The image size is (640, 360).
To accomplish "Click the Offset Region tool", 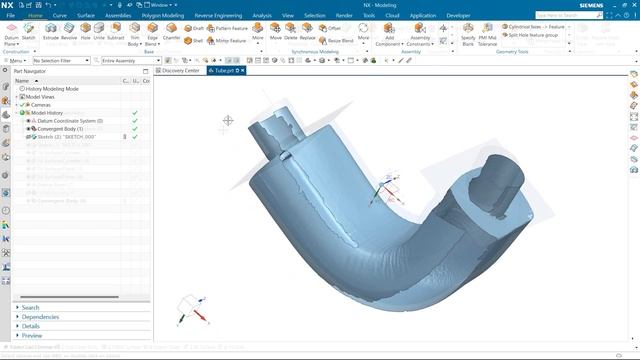I will point(330,28).
